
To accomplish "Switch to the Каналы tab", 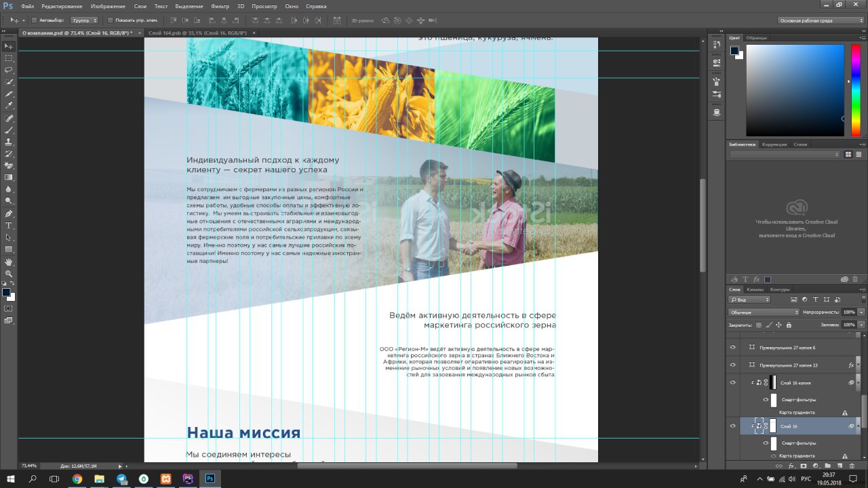I will point(755,289).
